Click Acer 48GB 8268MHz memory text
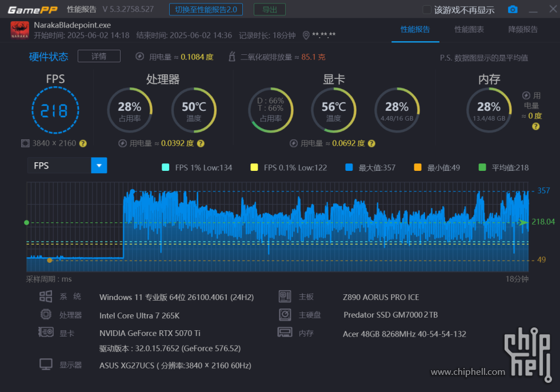560x392 pixels. coord(405,334)
